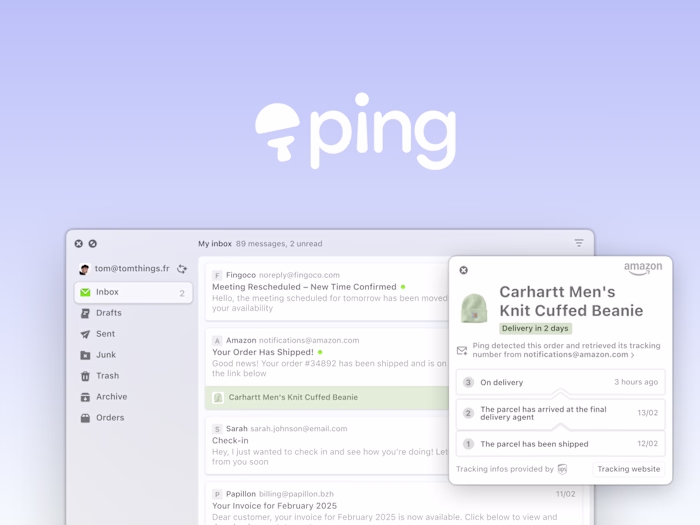
Task: Click the Drafts pencil icon
Action: [85, 313]
